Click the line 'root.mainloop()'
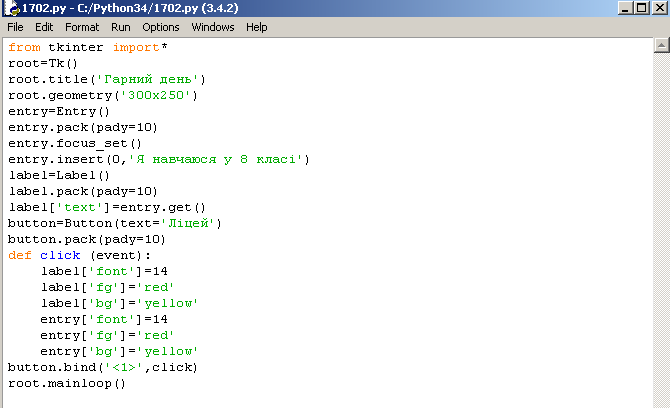The height and width of the screenshot is (408, 670). coord(67,384)
